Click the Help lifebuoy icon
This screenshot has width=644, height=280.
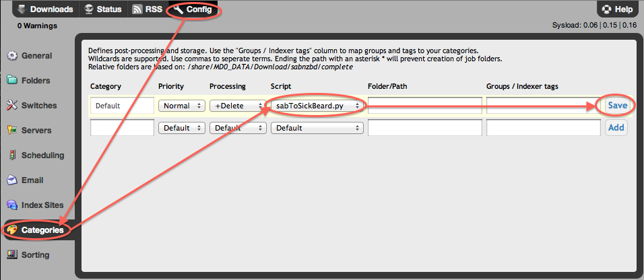[x=607, y=9]
